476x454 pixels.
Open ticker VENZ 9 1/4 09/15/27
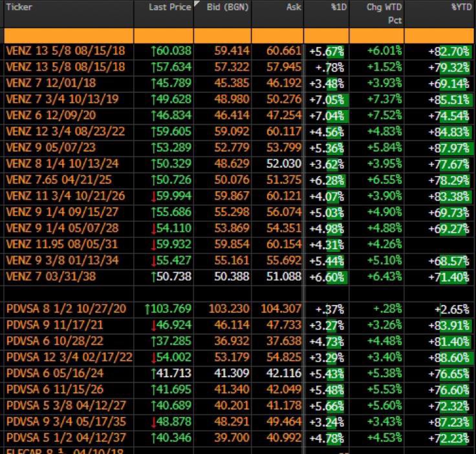click(x=62, y=212)
